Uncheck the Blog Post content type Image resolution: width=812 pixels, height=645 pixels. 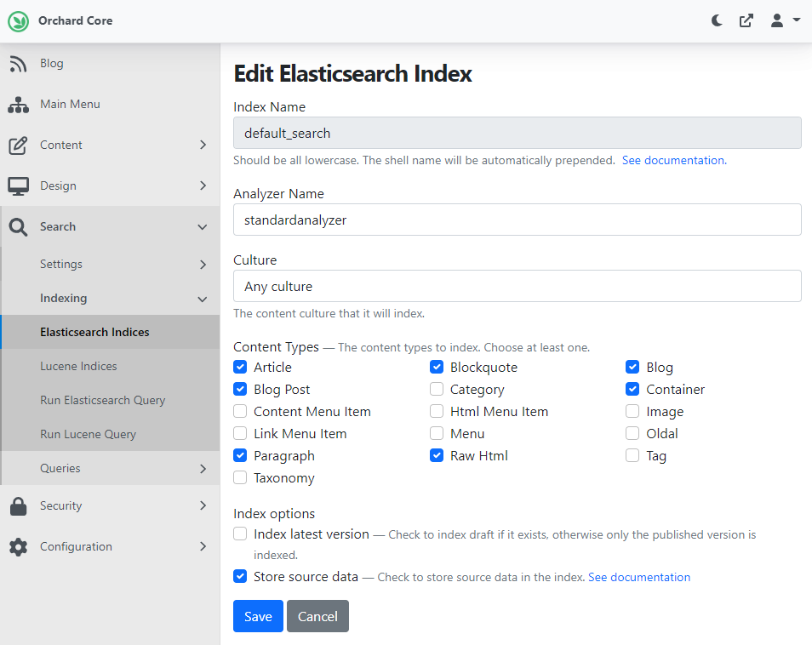pyautogui.click(x=240, y=389)
